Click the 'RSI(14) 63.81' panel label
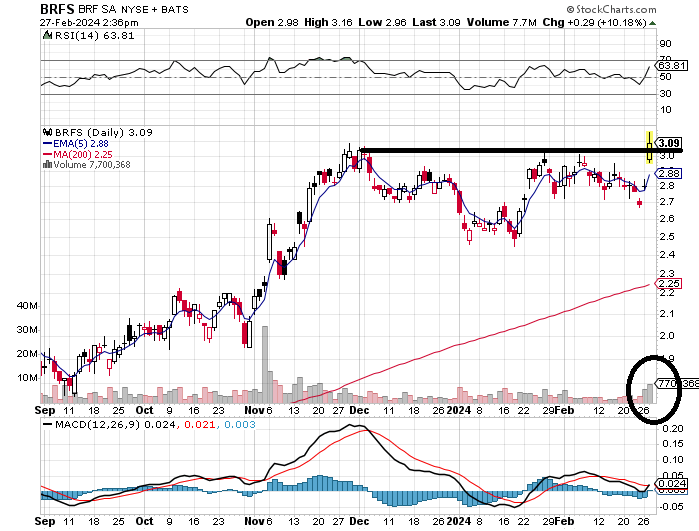 coord(94,36)
